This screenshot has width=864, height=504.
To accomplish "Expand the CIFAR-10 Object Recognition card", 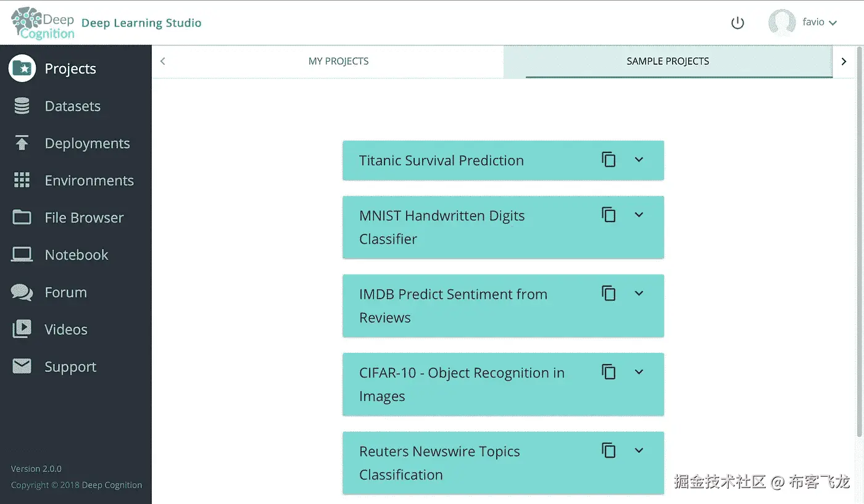I will click(639, 371).
